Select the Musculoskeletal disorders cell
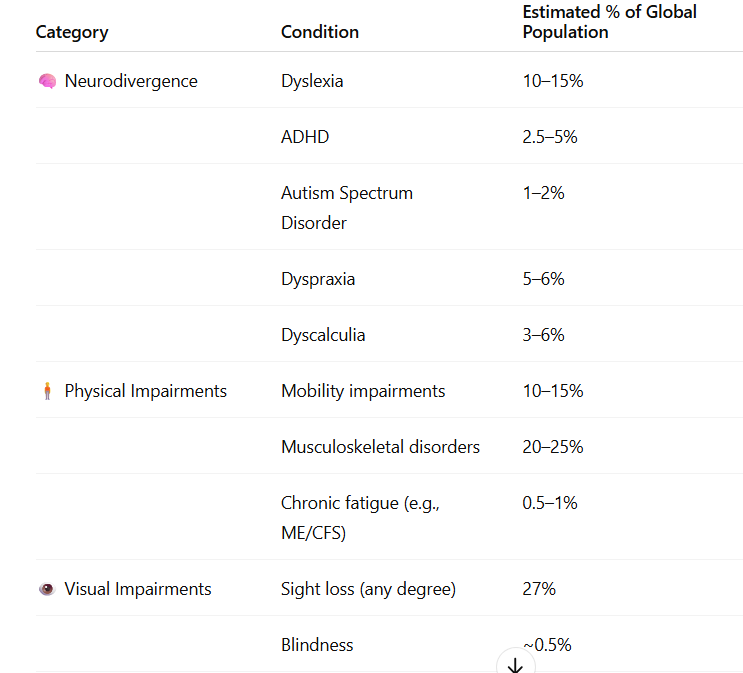743x673 pixels. [380, 447]
